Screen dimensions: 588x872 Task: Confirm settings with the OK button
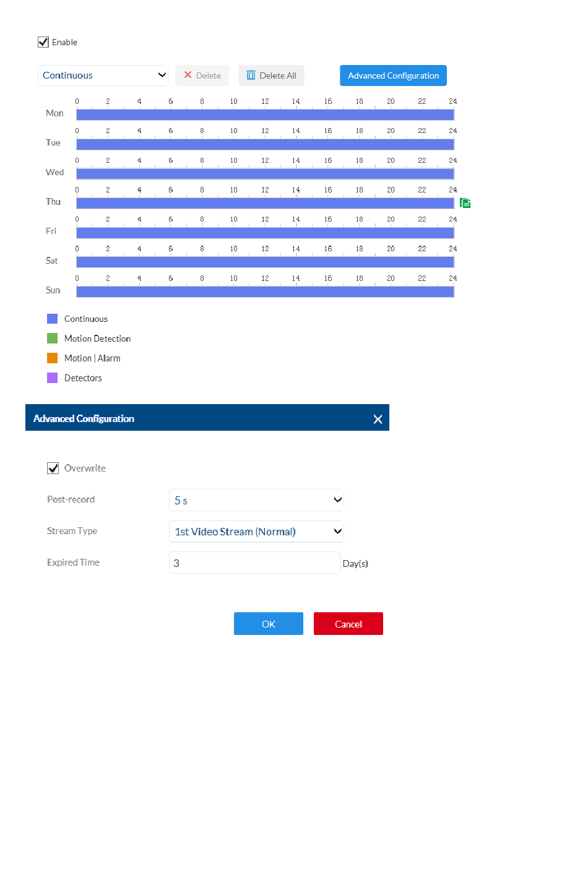[268, 624]
